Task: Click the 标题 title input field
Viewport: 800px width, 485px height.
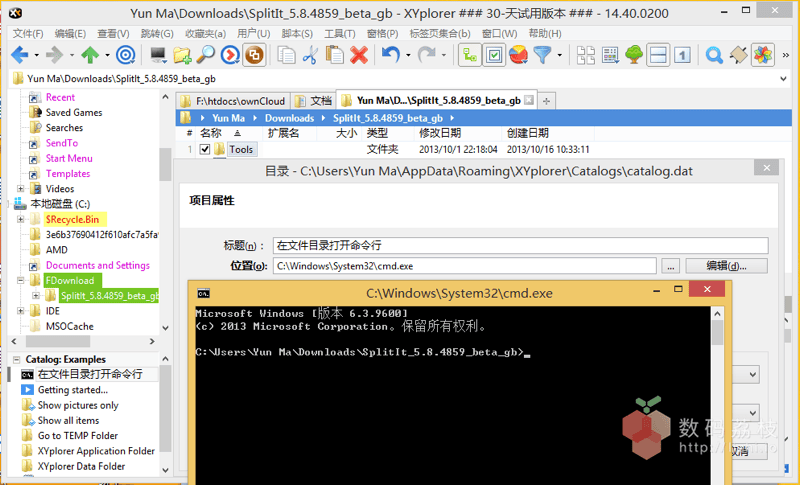Action: [520, 245]
